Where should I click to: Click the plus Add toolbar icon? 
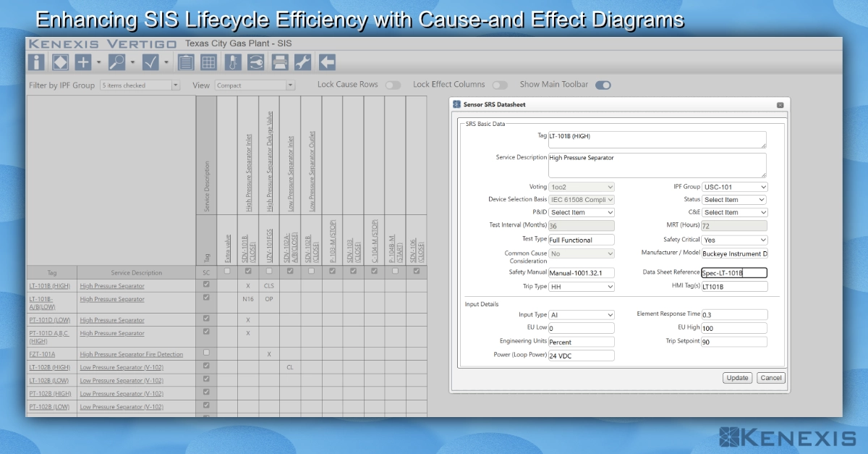point(83,62)
